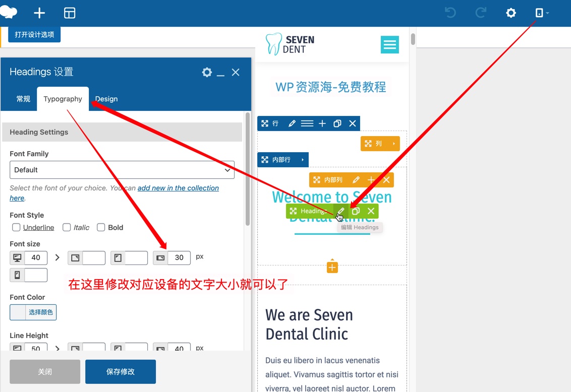The width and height of the screenshot is (571, 392).
Task: Clone row with copy icon in 行 toolbar
Action: click(x=337, y=123)
